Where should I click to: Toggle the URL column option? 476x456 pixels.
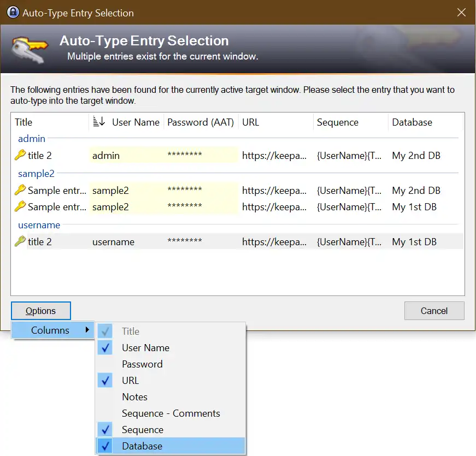(171, 381)
